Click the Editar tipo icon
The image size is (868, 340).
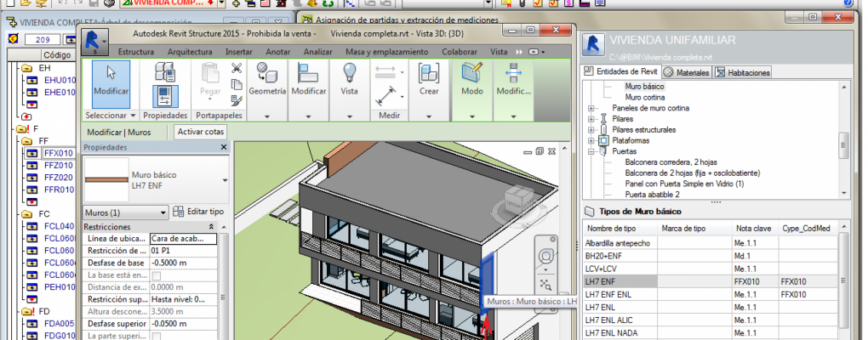(178, 212)
